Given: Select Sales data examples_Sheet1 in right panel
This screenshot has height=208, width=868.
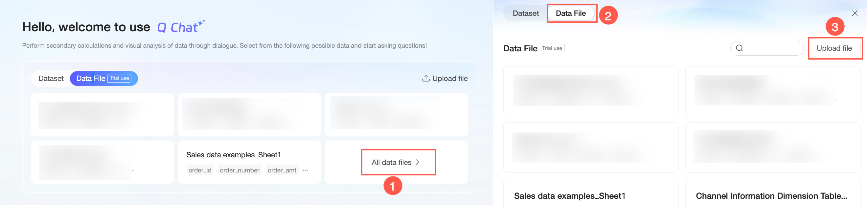Looking at the screenshot, I should pos(569,196).
